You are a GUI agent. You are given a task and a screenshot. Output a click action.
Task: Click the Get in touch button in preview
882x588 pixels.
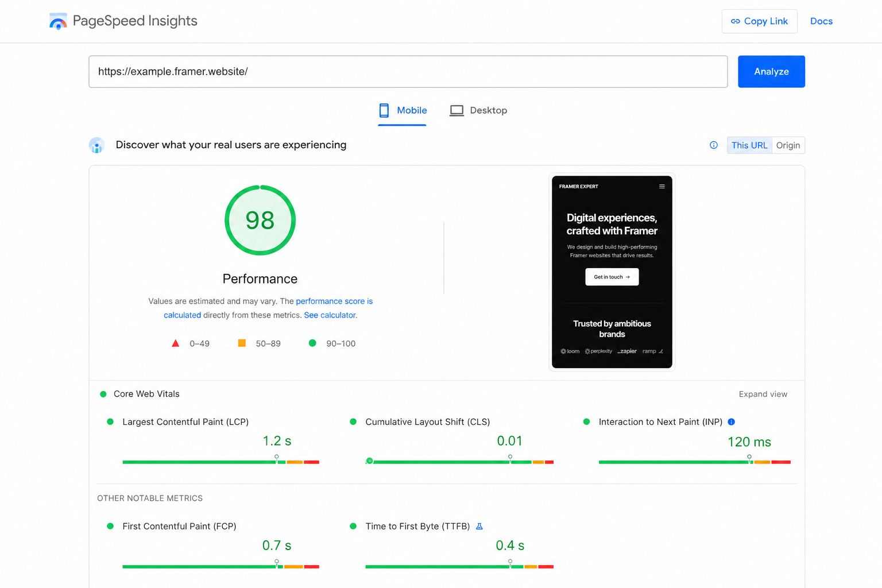pyautogui.click(x=612, y=277)
